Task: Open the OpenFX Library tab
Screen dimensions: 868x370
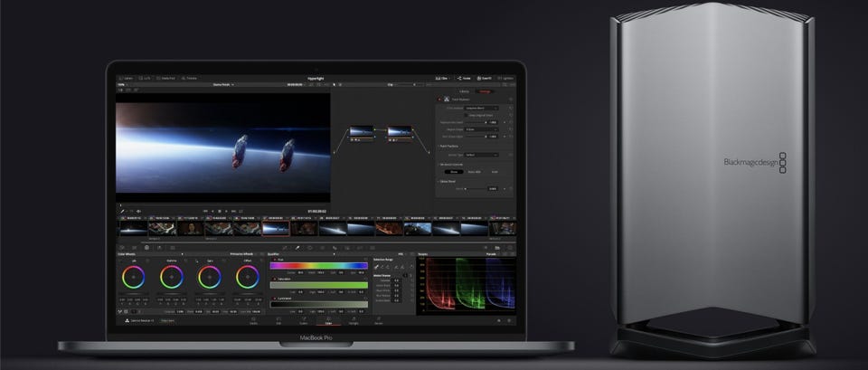Action: 465,91
